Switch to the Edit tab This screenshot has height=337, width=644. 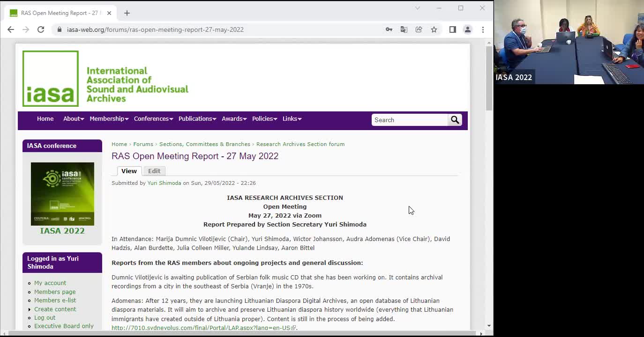[154, 171]
